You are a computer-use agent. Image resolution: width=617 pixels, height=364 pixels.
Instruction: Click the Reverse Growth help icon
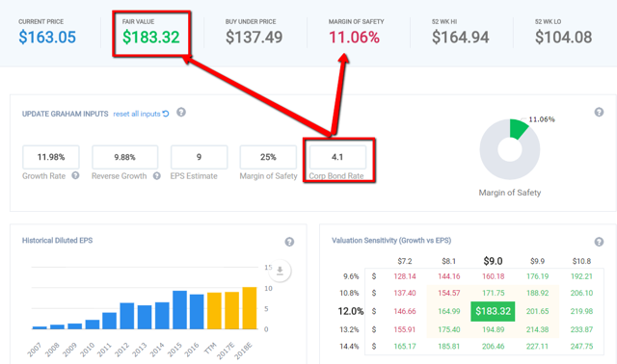coord(156,175)
